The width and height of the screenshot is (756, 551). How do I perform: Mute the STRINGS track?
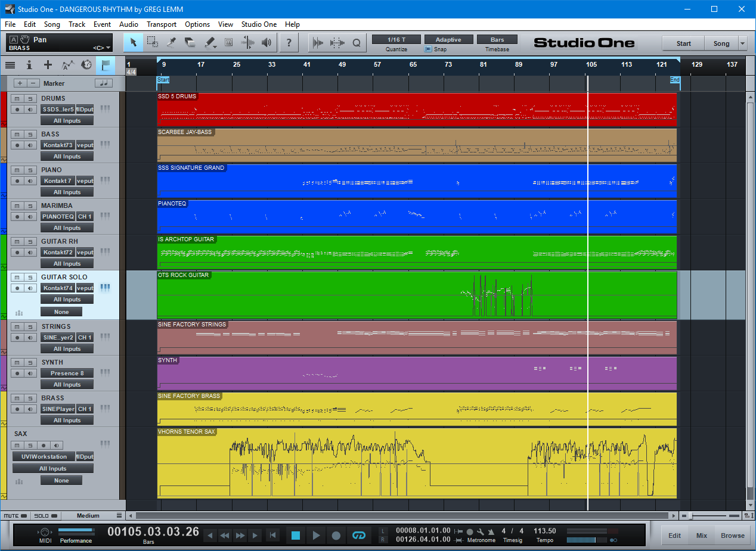pyautogui.click(x=18, y=327)
